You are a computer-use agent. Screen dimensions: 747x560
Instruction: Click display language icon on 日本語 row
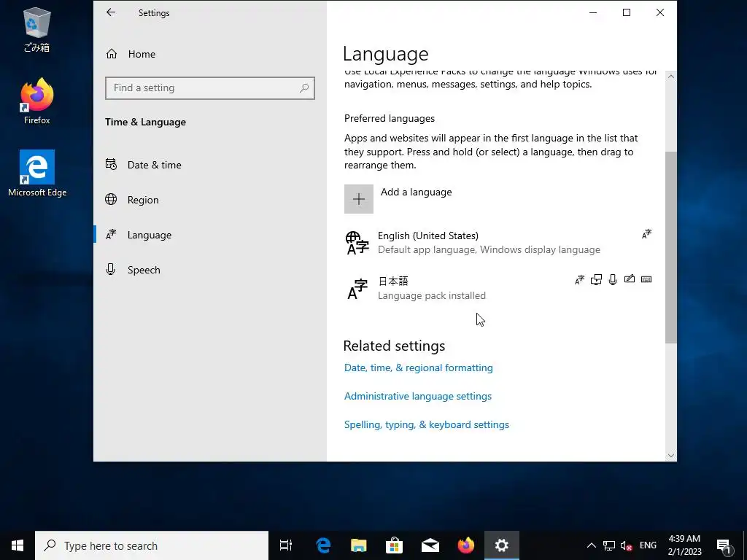(x=579, y=280)
